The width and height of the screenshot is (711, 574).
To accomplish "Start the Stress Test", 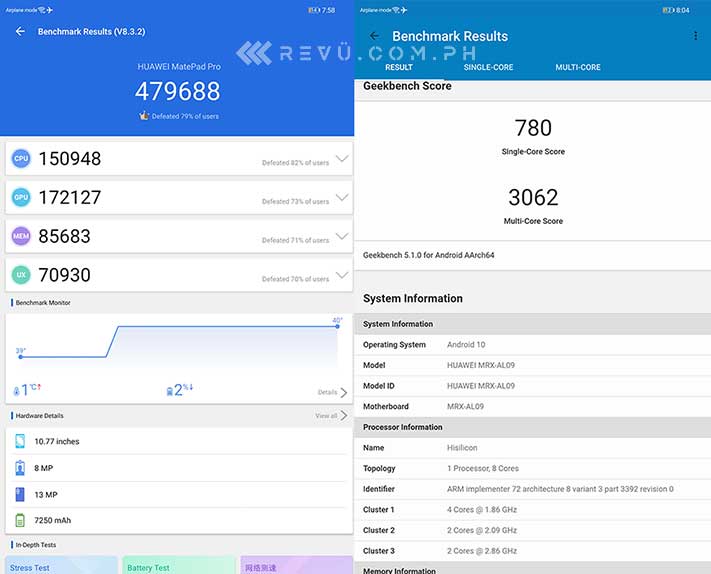I will pyautogui.click(x=61, y=565).
